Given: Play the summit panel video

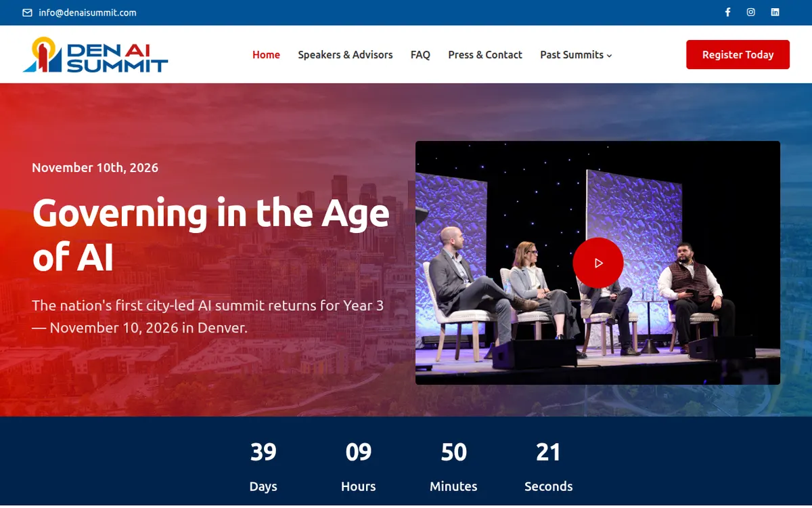Looking at the screenshot, I should [x=598, y=263].
